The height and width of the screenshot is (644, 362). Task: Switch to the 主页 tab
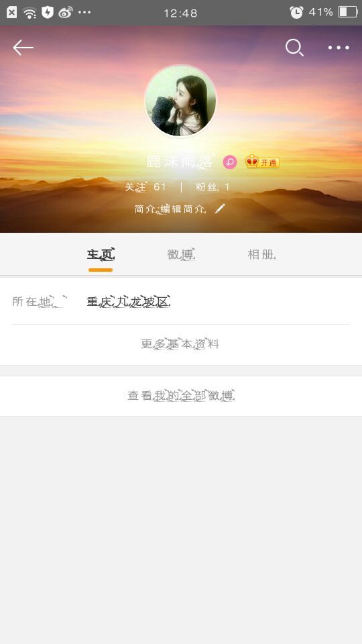click(101, 255)
